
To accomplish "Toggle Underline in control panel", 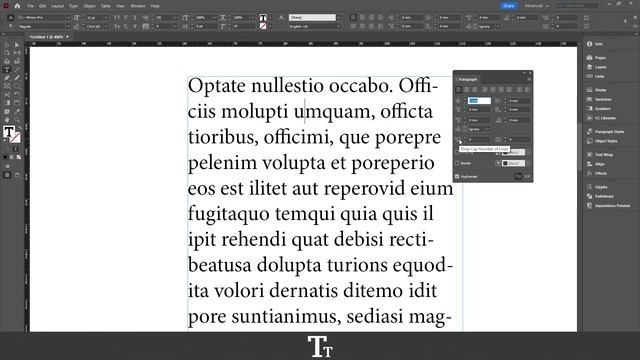I will point(135,18).
